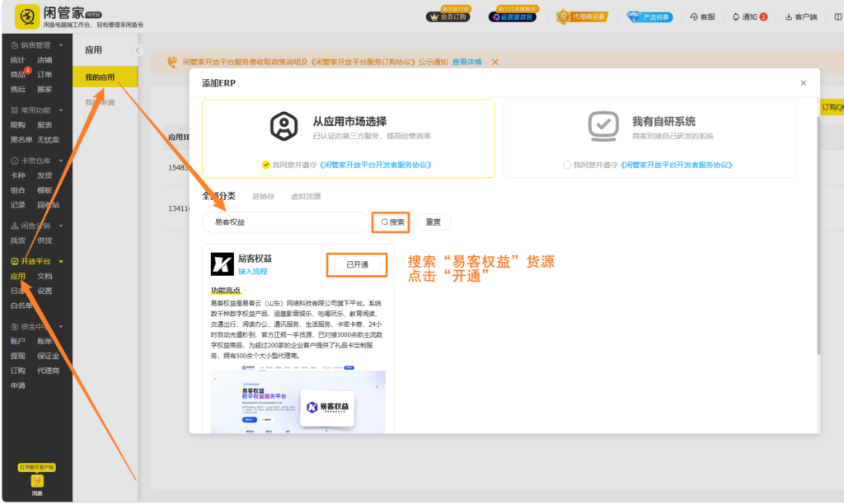Dismiss the policy notice banner

(x=495, y=62)
